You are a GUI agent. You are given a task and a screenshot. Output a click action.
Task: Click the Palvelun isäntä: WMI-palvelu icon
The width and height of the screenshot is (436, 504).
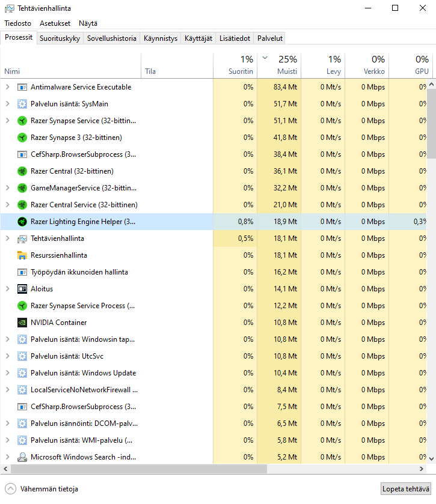(x=22, y=440)
